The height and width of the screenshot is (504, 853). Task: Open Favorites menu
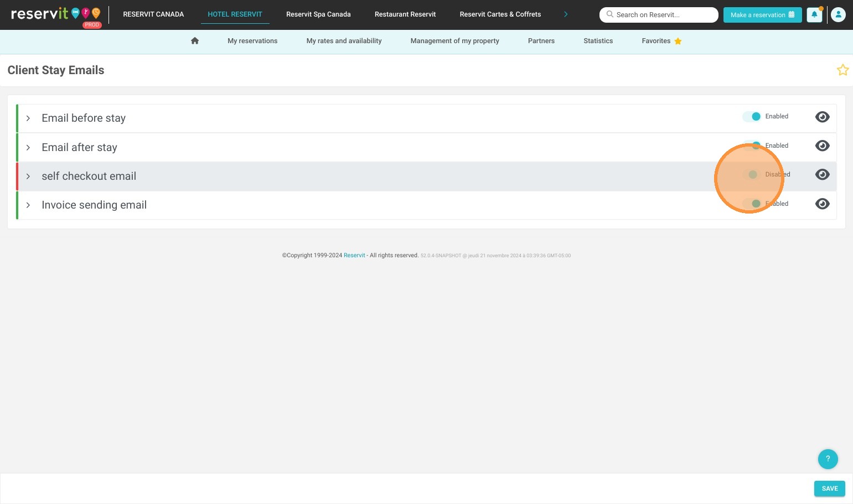tap(661, 41)
